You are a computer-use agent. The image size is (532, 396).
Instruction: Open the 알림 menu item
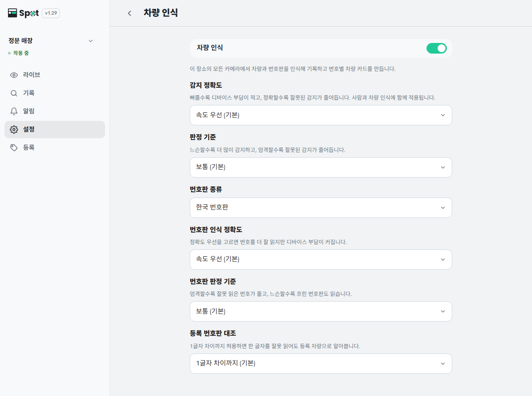point(55,111)
